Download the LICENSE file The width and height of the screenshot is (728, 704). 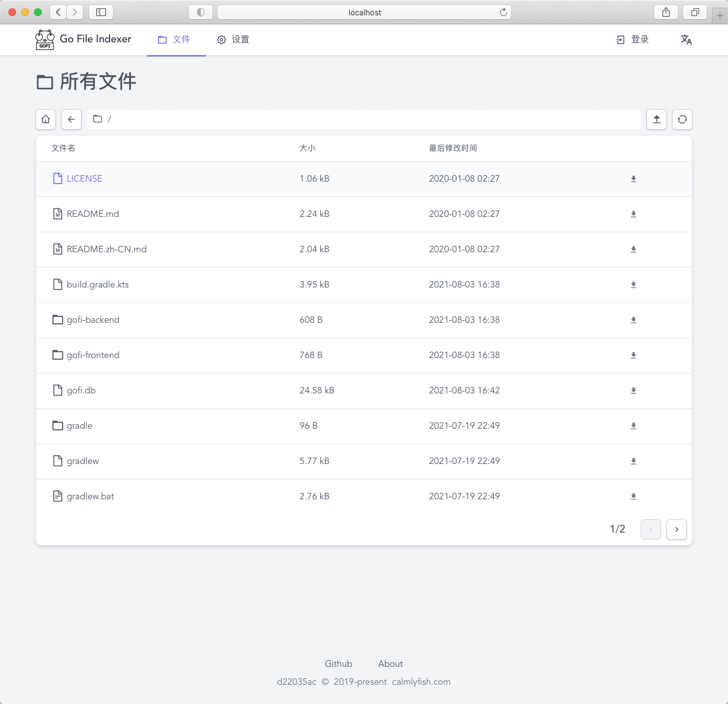click(633, 179)
